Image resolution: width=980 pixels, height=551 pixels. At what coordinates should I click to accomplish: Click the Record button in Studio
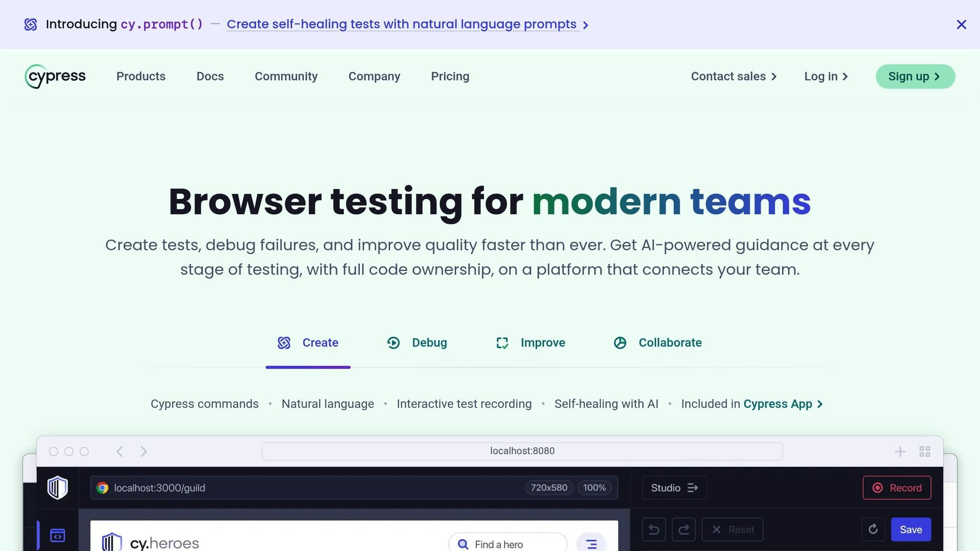click(897, 488)
